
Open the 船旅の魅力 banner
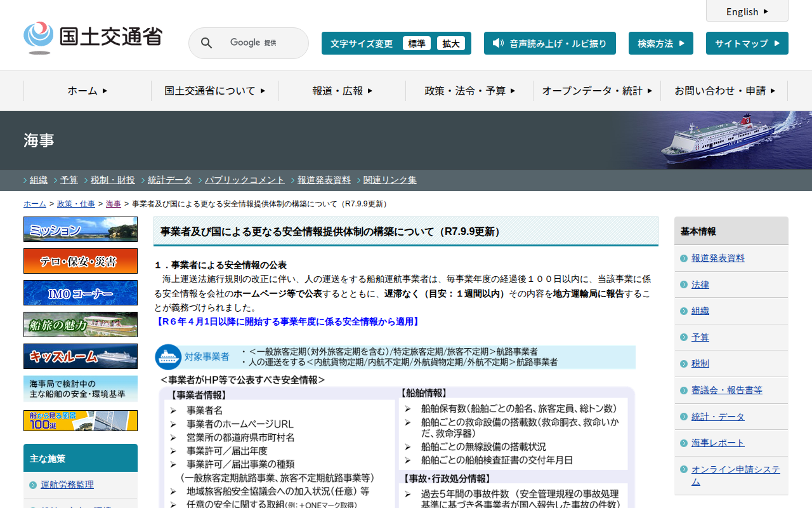tap(81, 324)
